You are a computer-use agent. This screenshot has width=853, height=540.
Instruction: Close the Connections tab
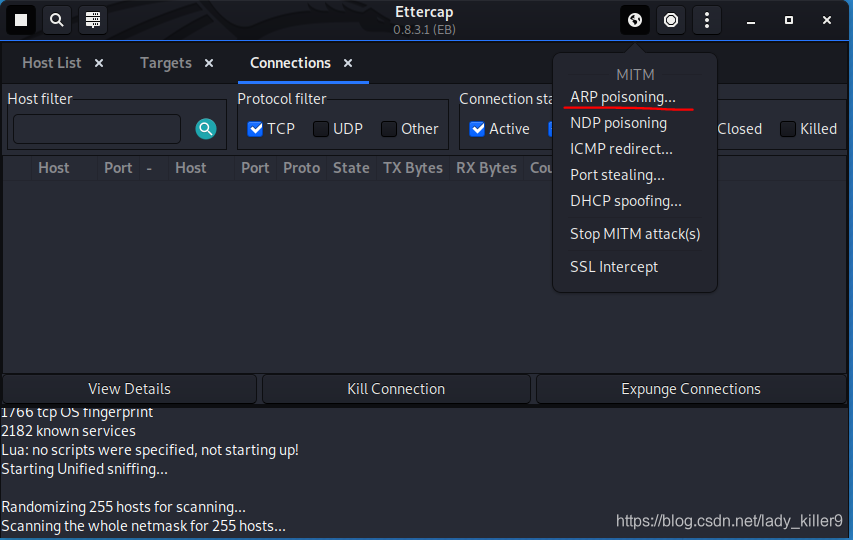point(348,63)
